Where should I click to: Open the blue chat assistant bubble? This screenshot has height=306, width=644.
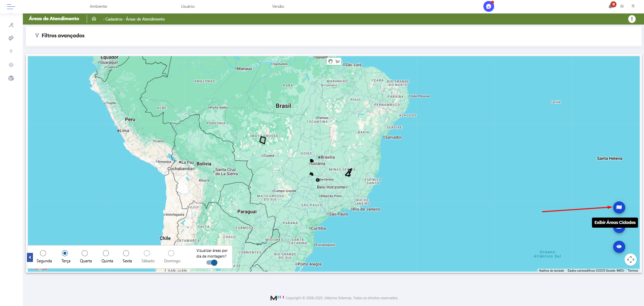[488, 6]
